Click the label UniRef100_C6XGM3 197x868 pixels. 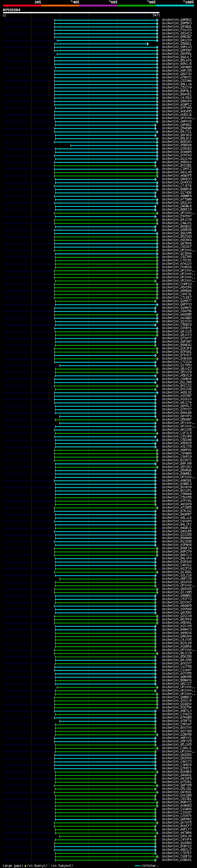pyautogui.click(x=177, y=521)
